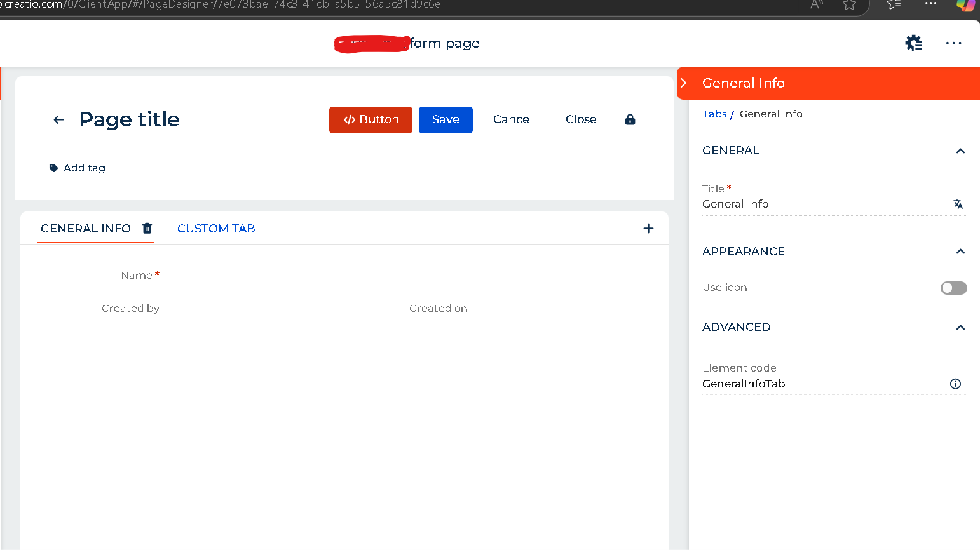The height and width of the screenshot is (550, 980).
Task: Click browser favorites star icon
Action: tap(849, 5)
